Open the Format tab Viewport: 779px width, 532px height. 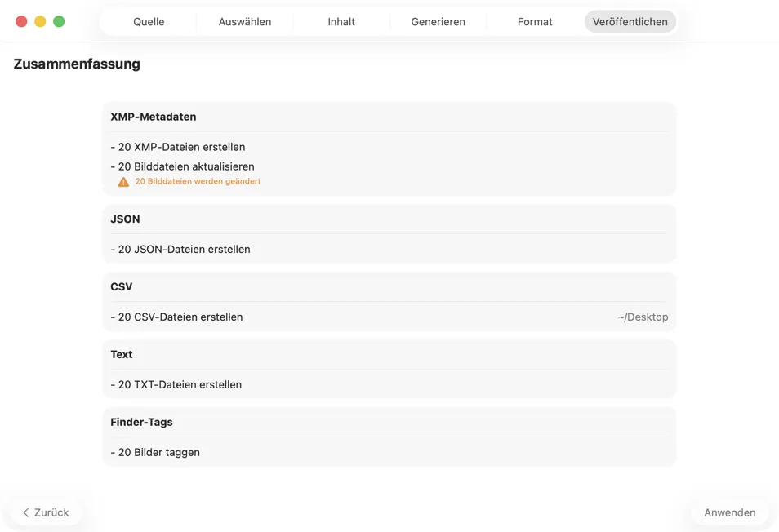click(535, 22)
